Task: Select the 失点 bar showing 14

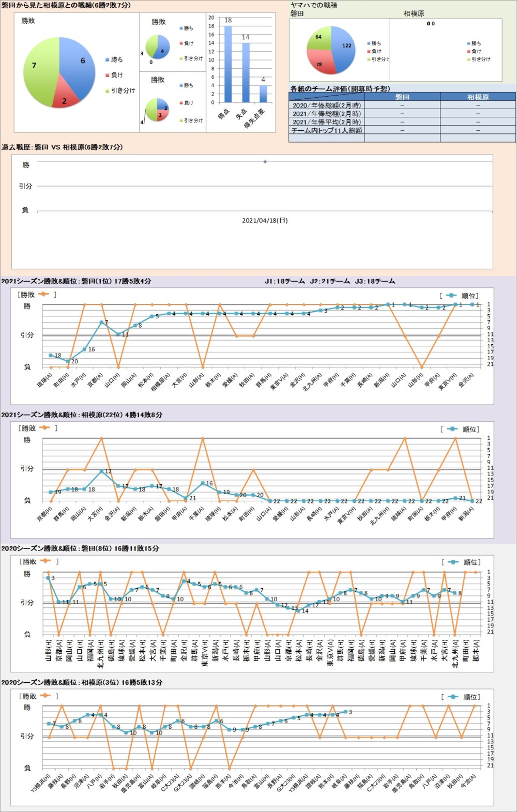Action: click(246, 72)
